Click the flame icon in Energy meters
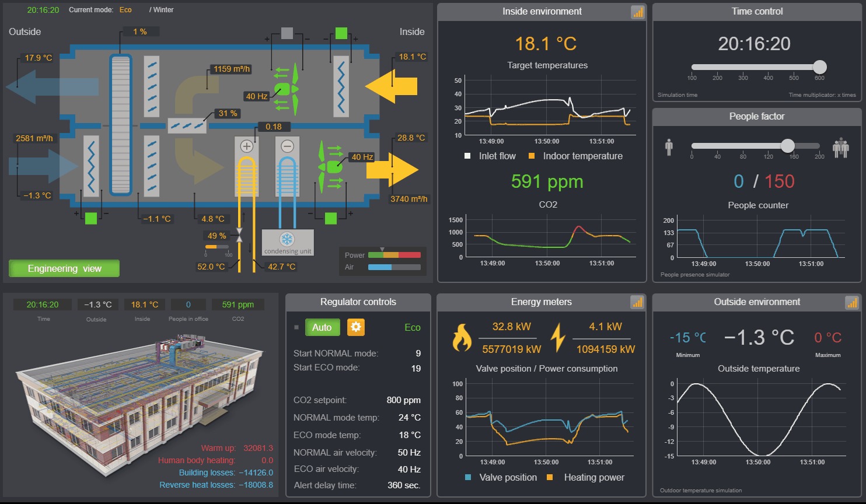The height and width of the screenshot is (504, 866). pyautogui.click(x=462, y=337)
